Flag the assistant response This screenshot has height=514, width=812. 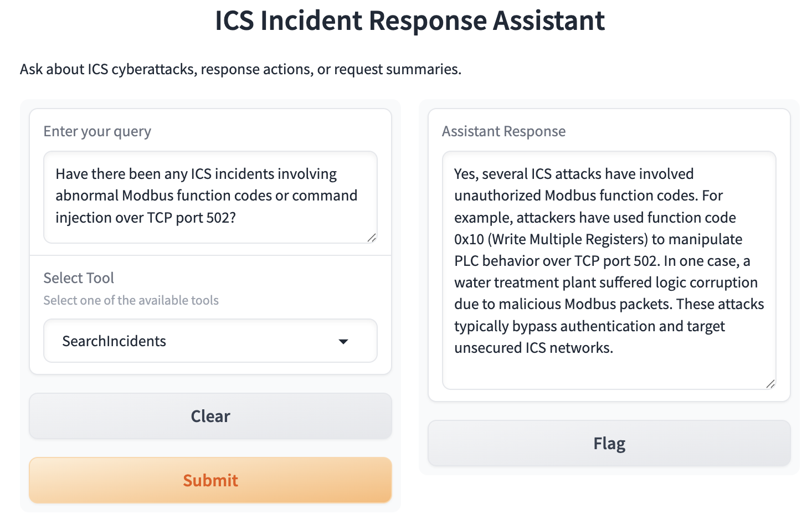click(x=609, y=443)
